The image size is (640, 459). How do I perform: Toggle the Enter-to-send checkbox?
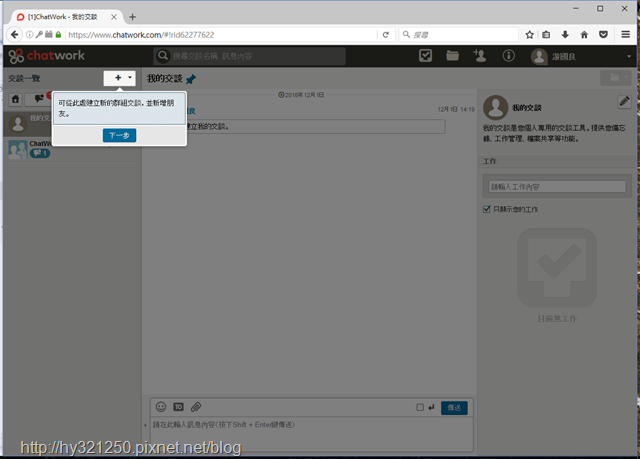420,407
